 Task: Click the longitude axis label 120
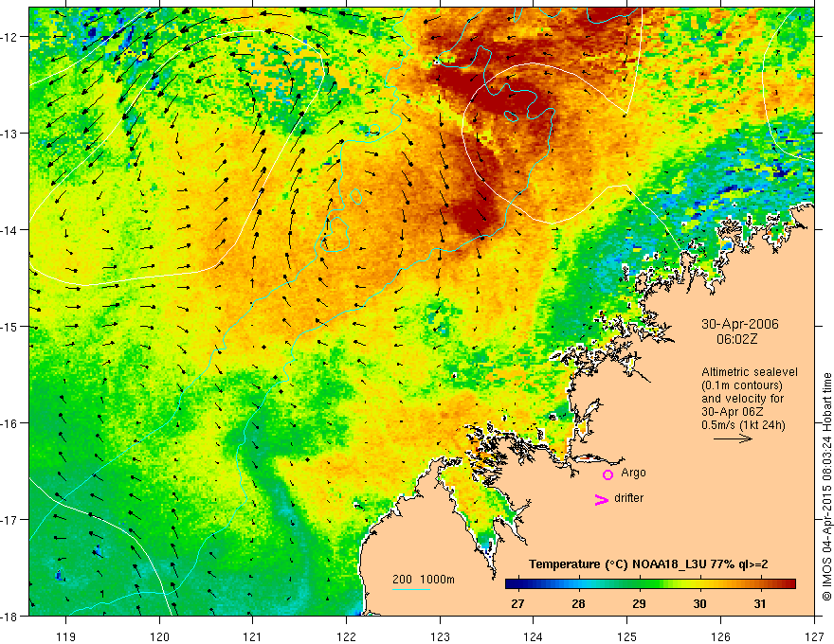[x=159, y=636]
